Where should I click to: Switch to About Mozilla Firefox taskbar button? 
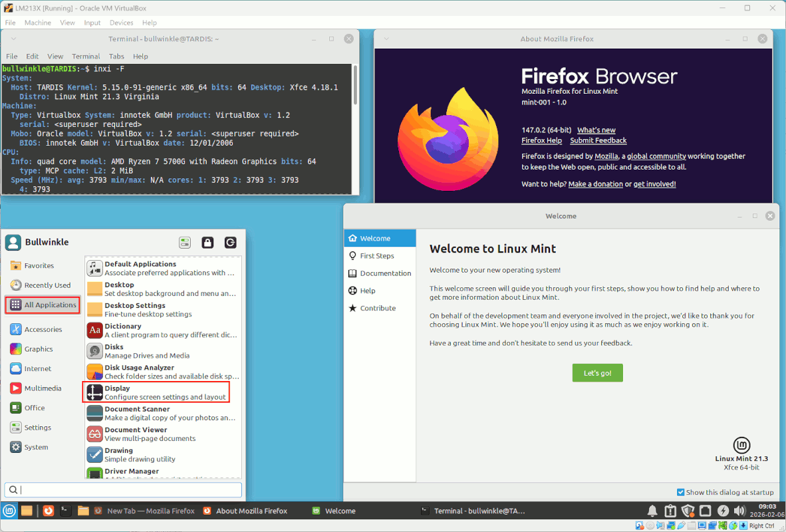(x=245, y=511)
